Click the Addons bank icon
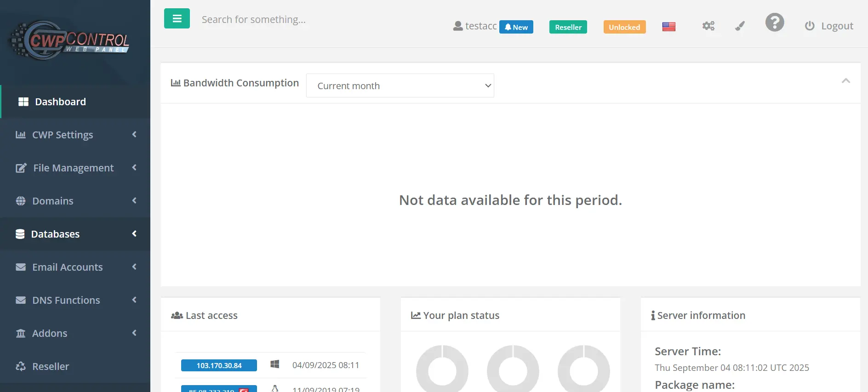 [21, 333]
